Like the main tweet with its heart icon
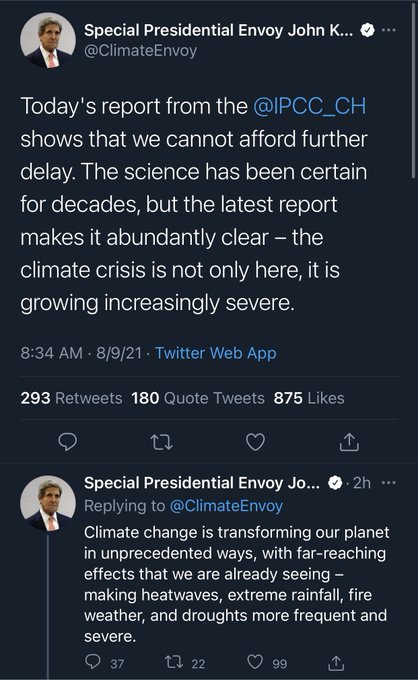Image resolution: width=418 pixels, height=680 pixels. click(255, 442)
